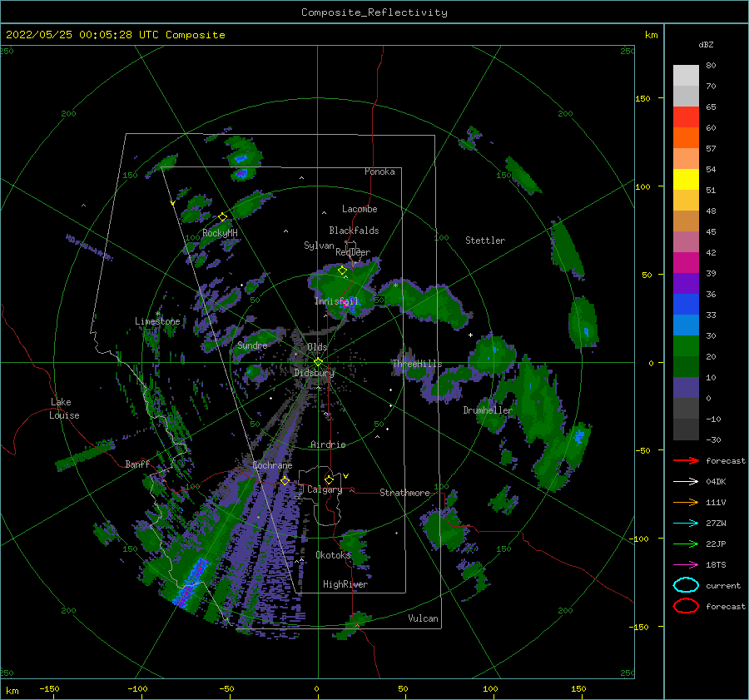The image size is (749, 700).
Task: Click the Airdrie city label
Action: pyautogui.click(x=328, y=444)
